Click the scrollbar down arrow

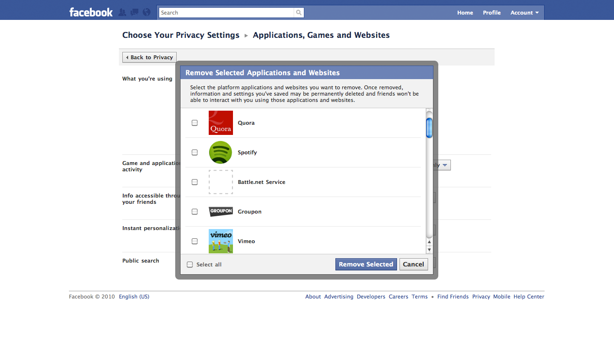pyautogui.click(x=429, y=249)
